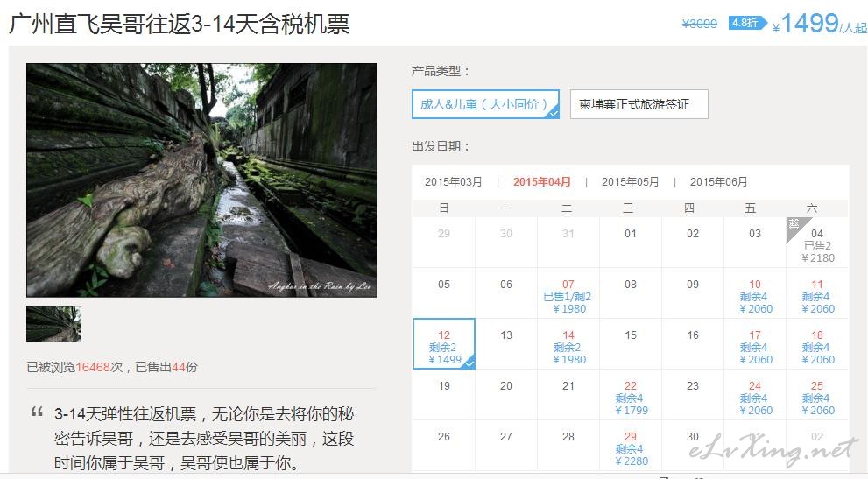The width and height of the screenshot is (868, 479).
Task: Choose April 14 departure at ¥1980
Action: (x=568, y=347)
